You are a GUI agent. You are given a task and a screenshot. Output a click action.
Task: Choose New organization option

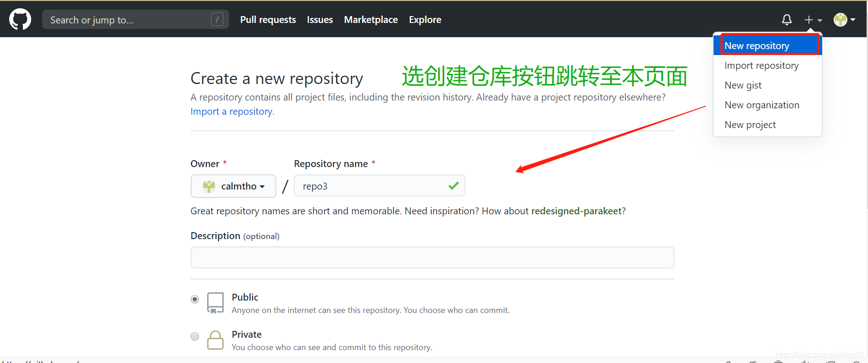coord(768,105)
